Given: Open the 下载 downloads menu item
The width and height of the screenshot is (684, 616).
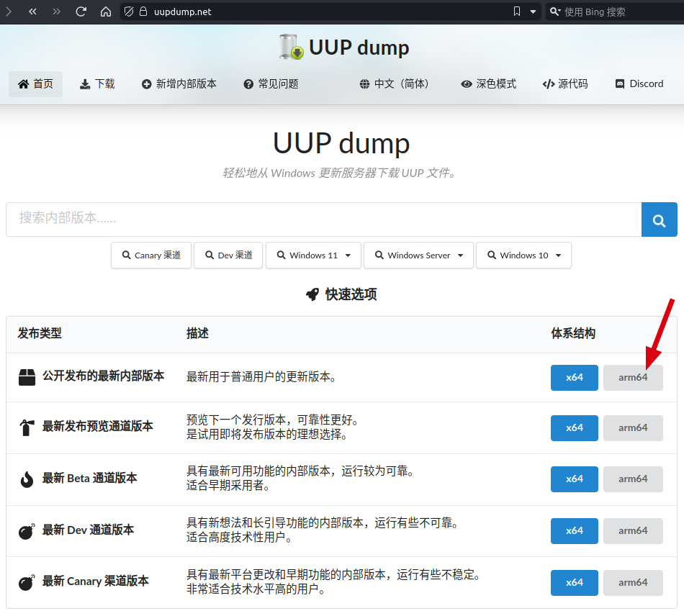Looking at the screenshot, I should 97,84.
